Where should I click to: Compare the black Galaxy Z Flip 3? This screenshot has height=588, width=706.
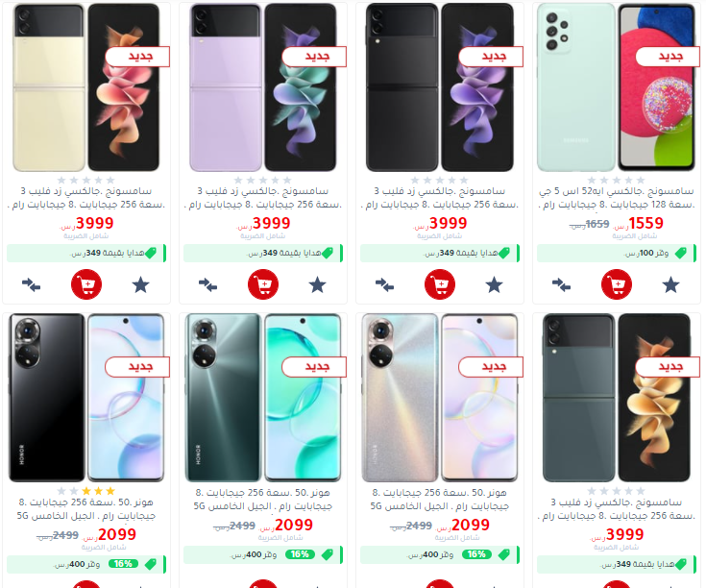coord(384,285)
